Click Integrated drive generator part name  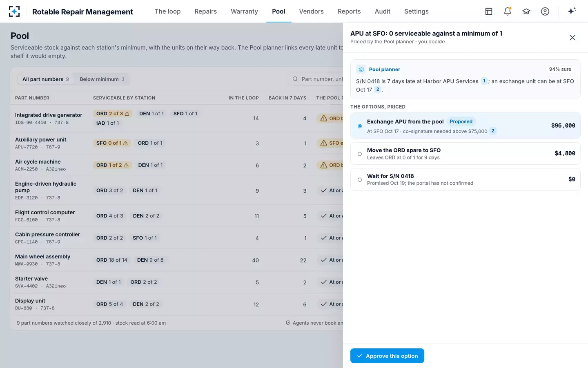(x=49, y=115)
